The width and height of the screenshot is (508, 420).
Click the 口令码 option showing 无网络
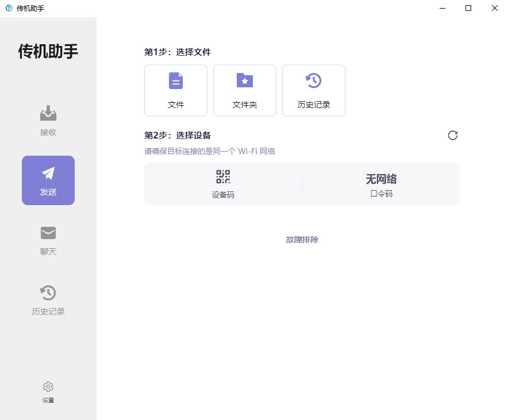382,184
